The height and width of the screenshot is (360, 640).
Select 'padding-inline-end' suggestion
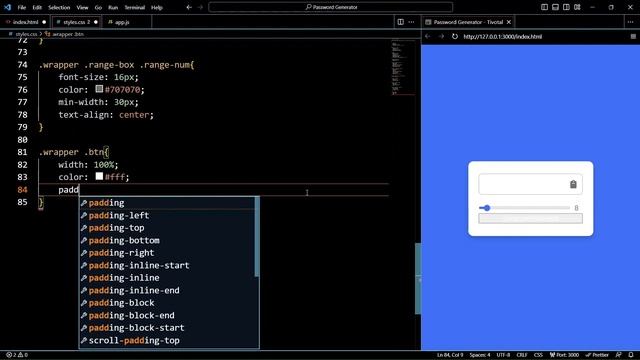[x=167, y=290]
